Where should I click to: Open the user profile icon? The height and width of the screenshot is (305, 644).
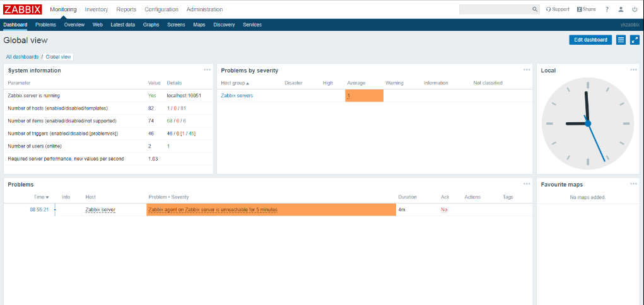[x=621, y=9]
